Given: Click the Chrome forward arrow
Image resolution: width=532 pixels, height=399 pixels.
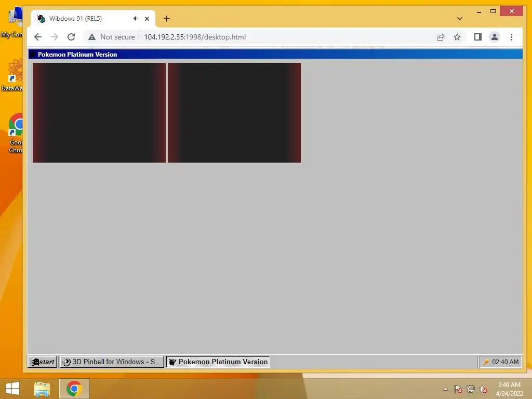Looking at the screenshot, I should point(54,37).
